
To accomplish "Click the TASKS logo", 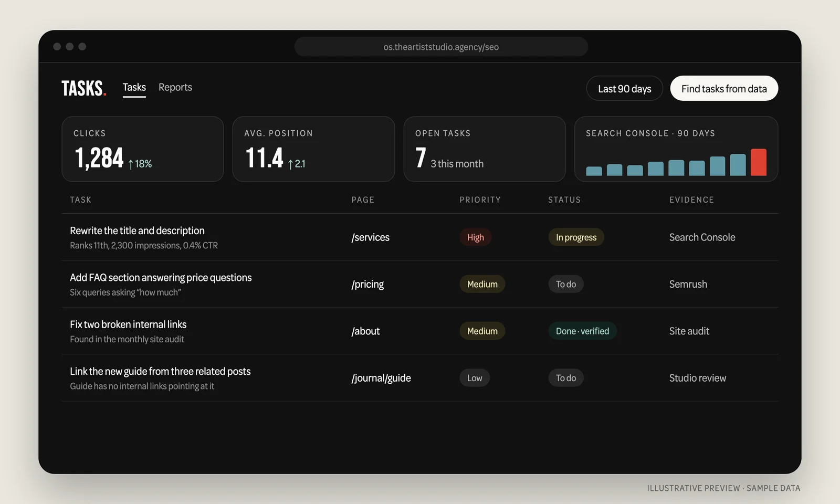I will pos(84,88).
